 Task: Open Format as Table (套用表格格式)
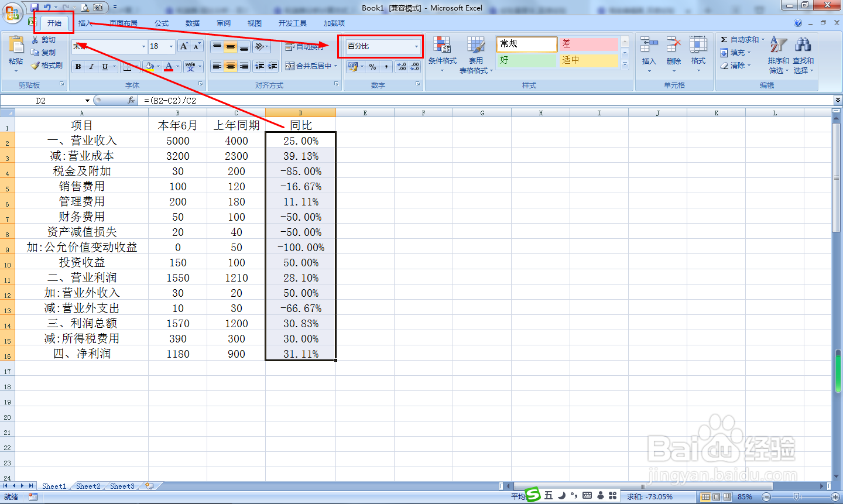[476, 54]
